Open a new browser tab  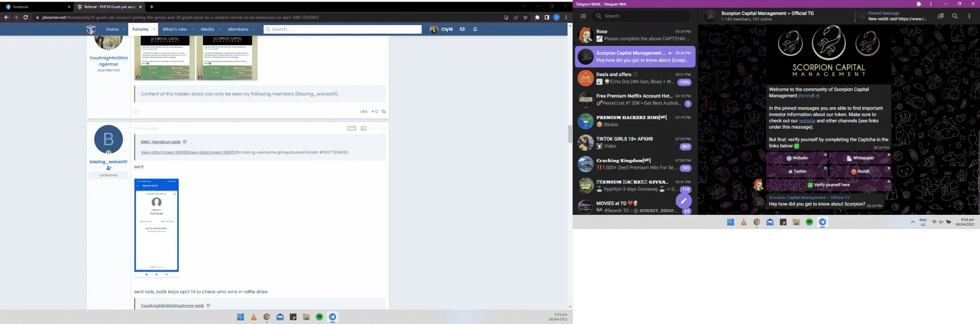tap(152, 7)
